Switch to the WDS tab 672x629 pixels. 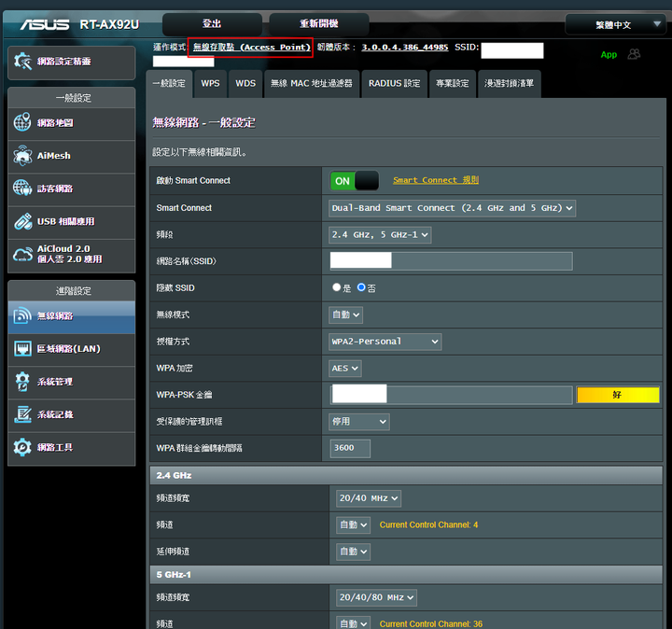pos(245,84)
